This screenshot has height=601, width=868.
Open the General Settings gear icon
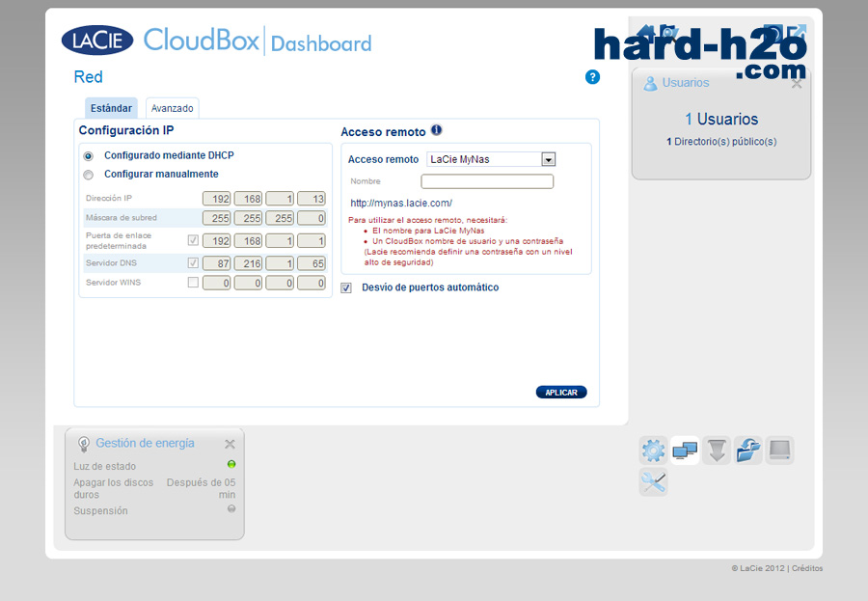653,451
